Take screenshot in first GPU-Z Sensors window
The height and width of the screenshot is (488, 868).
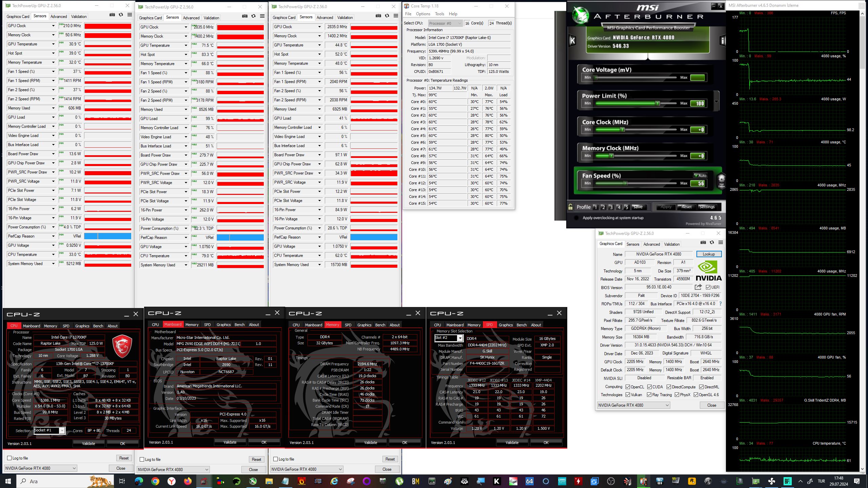click(112, 15)
